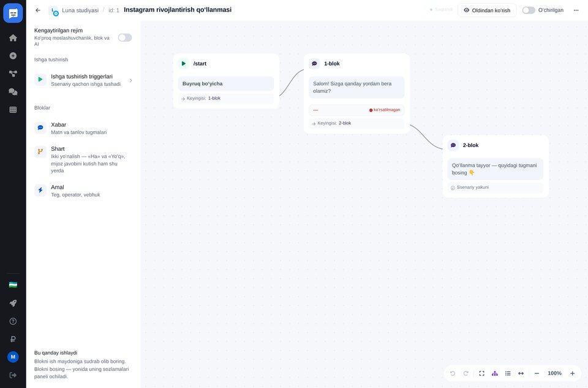Click Buyruq bo'yicha trigger row
Screen dimensions: 588x388
pyautogui.click(x=226, y=84)
